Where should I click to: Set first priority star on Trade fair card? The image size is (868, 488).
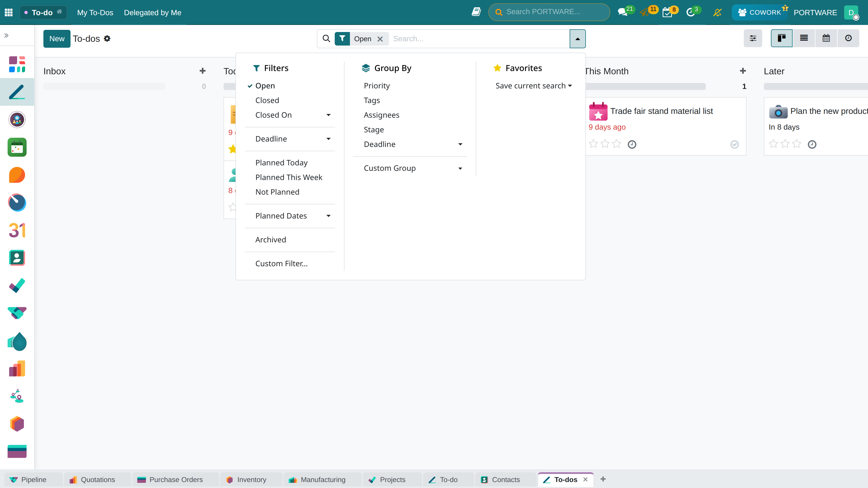pyautogui.click(x=593, y=144)
